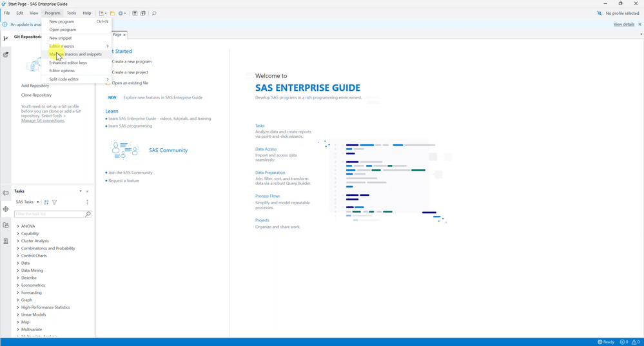Viewport: 644px width, 346px height.
Task: Open the gear icon dropdown arrow
Action: coord(125,13)
